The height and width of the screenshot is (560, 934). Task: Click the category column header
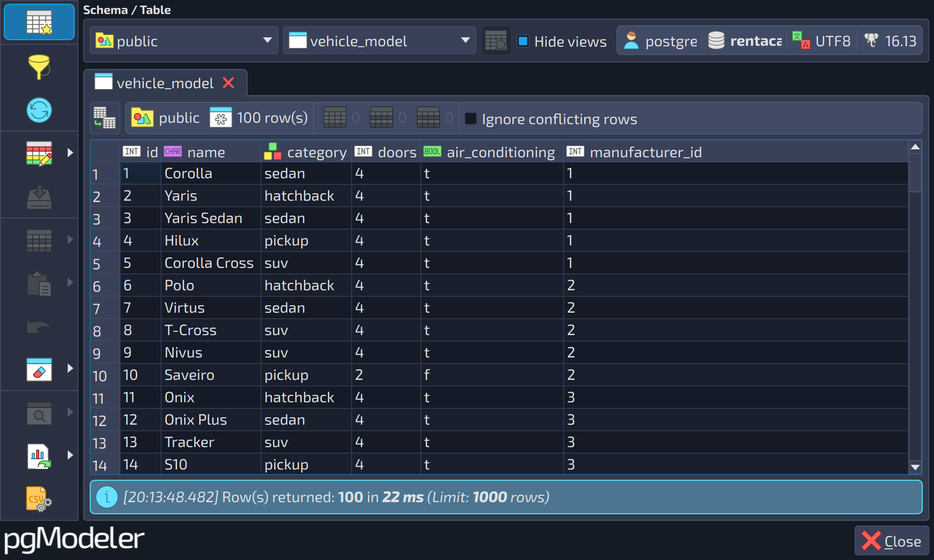[x=306, y=152]
